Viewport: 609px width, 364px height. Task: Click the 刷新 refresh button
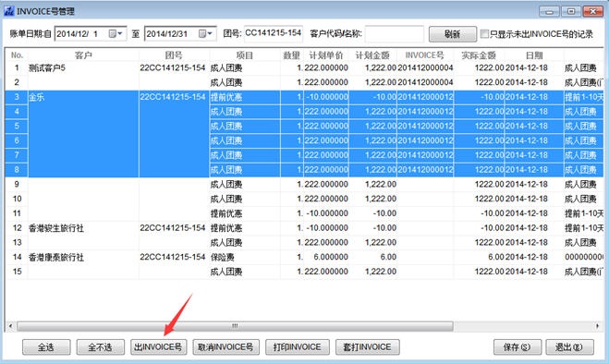click(x=453, y=34)
